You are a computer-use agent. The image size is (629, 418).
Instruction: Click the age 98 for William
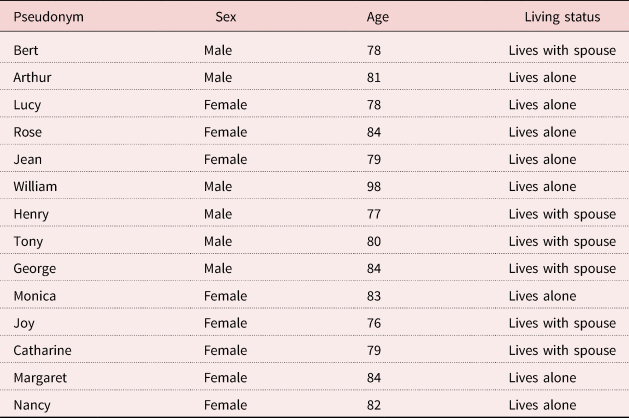tap(373, 187)
